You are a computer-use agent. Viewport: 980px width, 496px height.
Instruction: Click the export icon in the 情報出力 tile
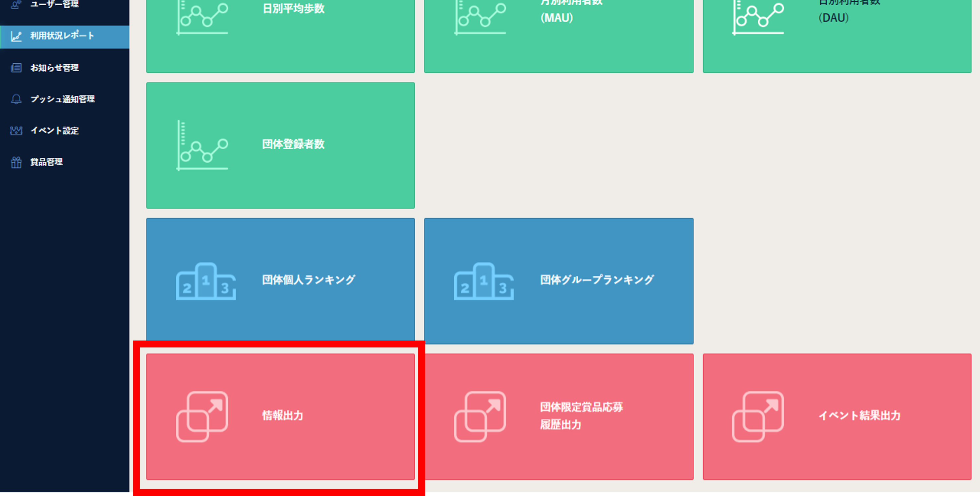tap(202, 416)
